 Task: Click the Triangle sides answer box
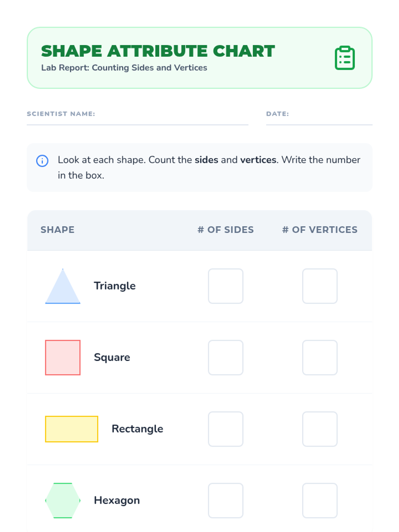point(226,286)
